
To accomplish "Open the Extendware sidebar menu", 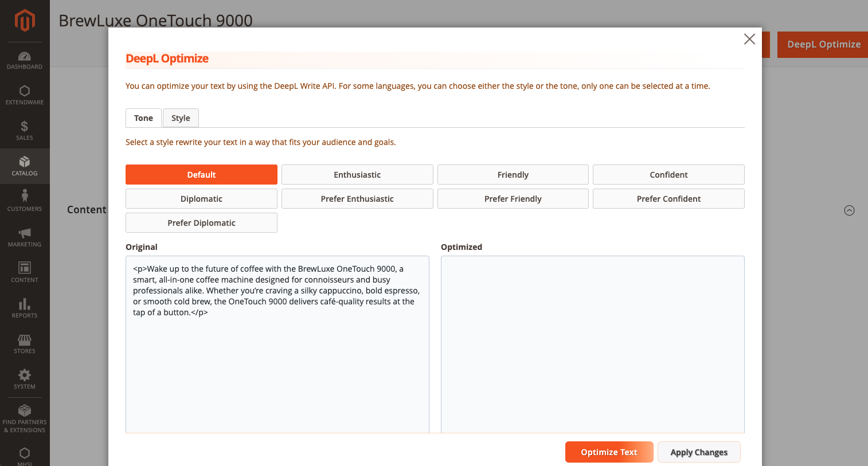I will click(x=25, y=96).
